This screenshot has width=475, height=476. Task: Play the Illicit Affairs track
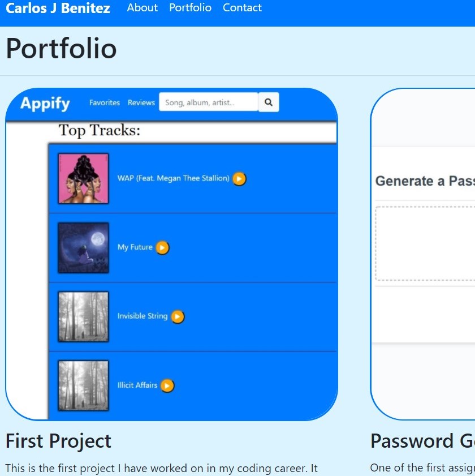pos(167,385)
